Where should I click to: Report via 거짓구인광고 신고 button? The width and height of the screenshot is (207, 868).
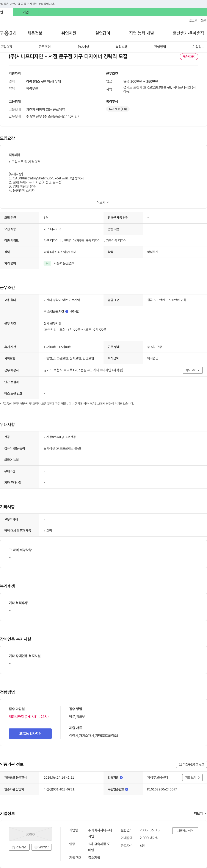[x=191, y=765]
